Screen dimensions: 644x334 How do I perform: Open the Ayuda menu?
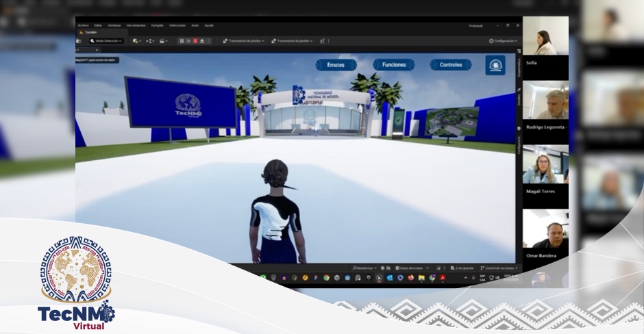(x=209, y=25)
